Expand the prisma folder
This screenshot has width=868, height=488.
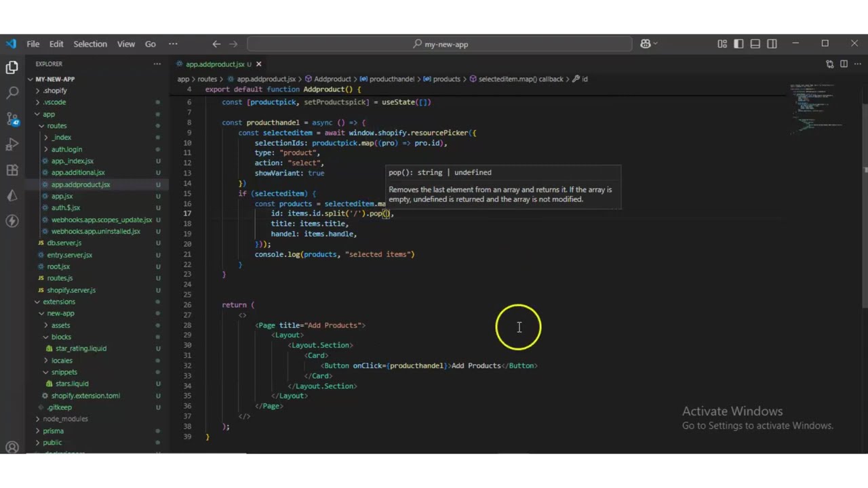click(53, 430)
